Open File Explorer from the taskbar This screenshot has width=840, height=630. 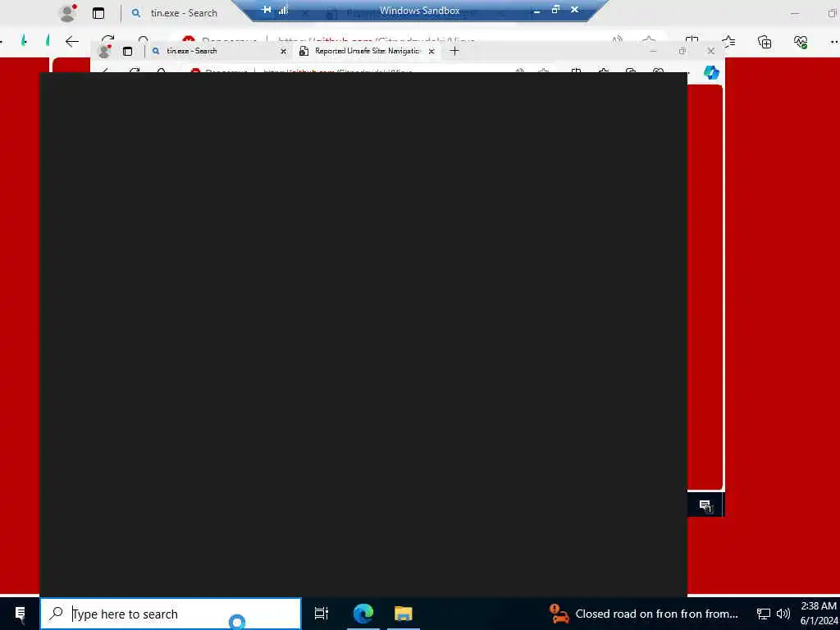click(x=404, y=614)
